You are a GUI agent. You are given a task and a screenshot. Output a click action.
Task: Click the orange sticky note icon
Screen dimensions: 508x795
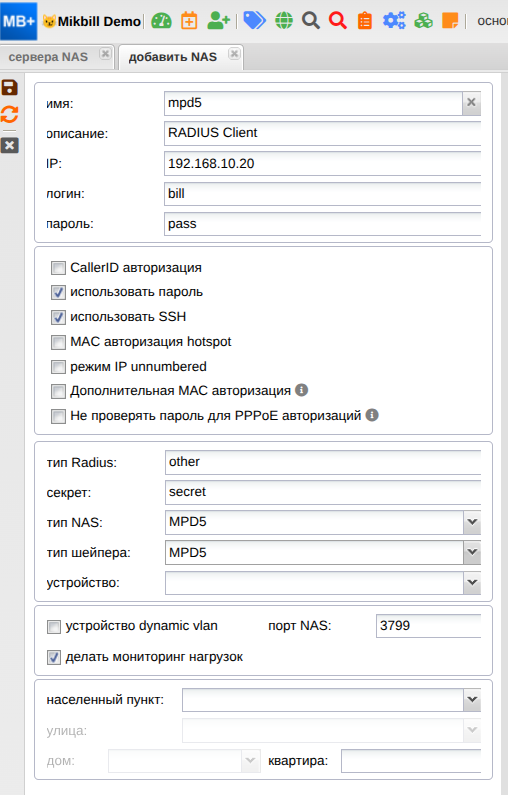click(450, 21)
